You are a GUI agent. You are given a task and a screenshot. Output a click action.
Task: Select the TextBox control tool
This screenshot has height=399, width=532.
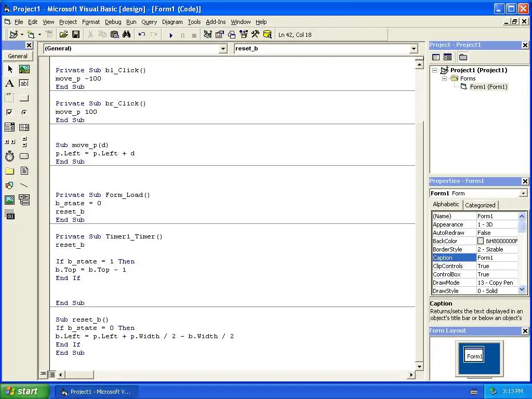(x=24, y=84)
